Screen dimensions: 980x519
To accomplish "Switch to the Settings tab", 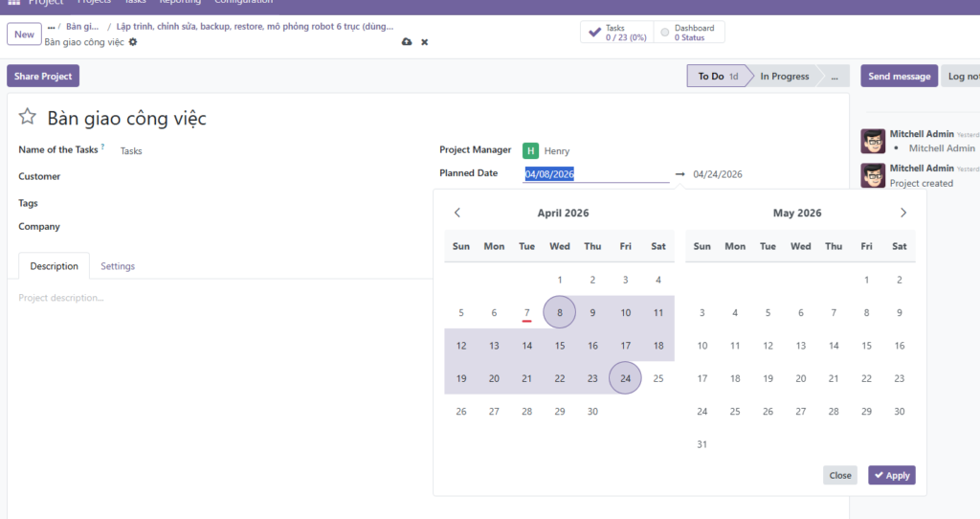I will 118,266.
